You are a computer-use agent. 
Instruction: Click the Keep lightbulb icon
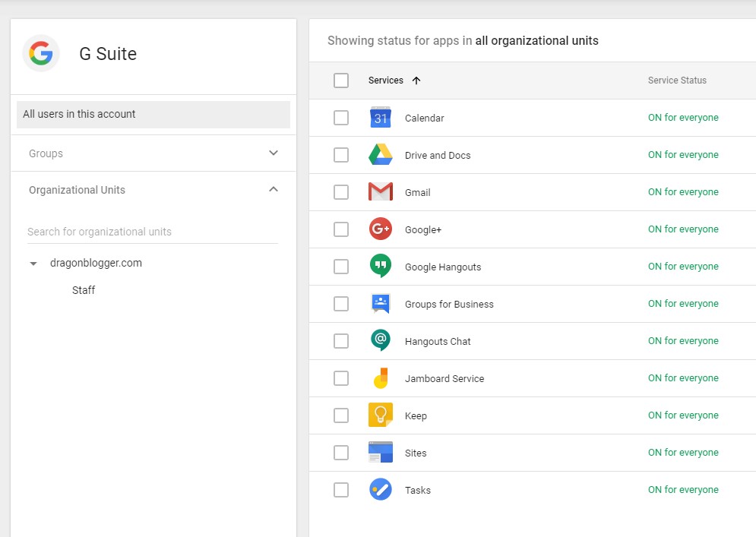(381, 415)
